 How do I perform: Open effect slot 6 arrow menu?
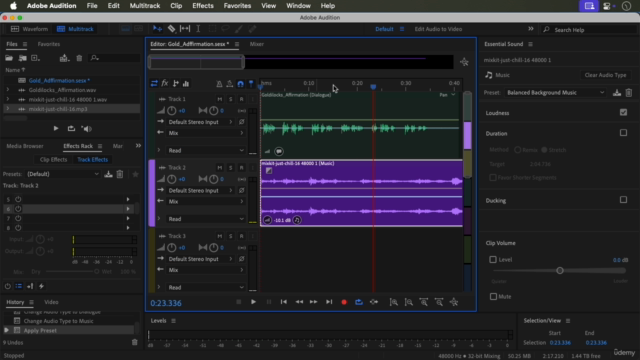point(128,209)
